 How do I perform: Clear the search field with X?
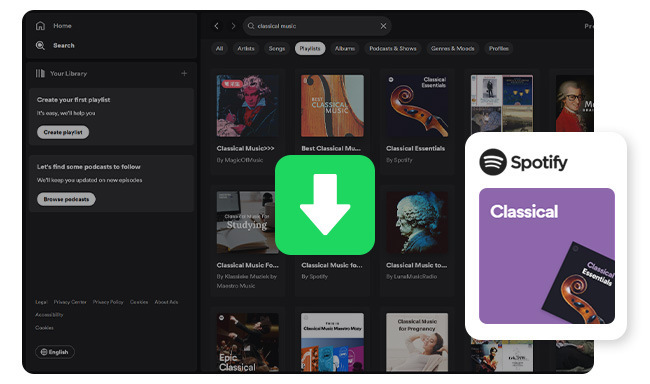(383, 26)
